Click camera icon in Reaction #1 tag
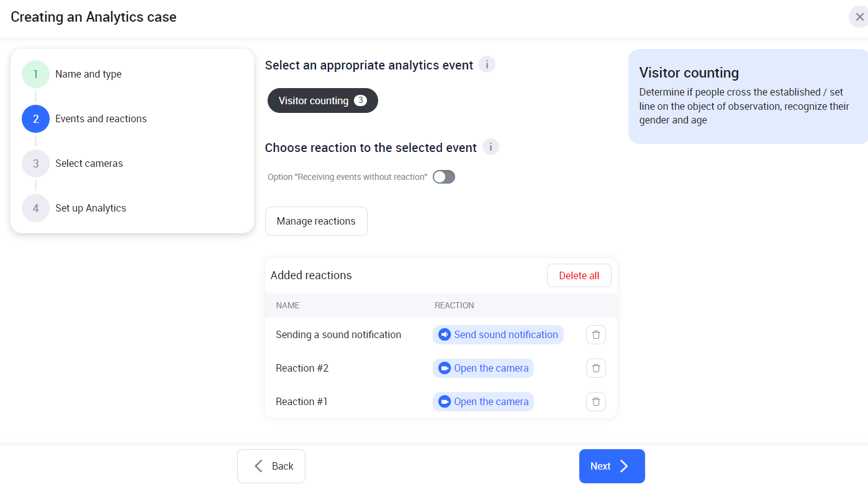 point(445,402)
